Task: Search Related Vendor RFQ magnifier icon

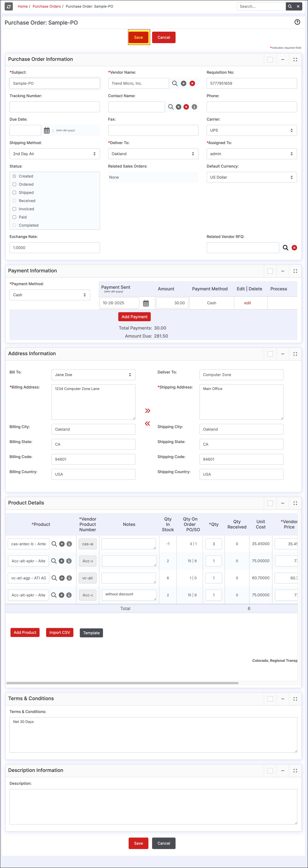Action: (285, 248)
